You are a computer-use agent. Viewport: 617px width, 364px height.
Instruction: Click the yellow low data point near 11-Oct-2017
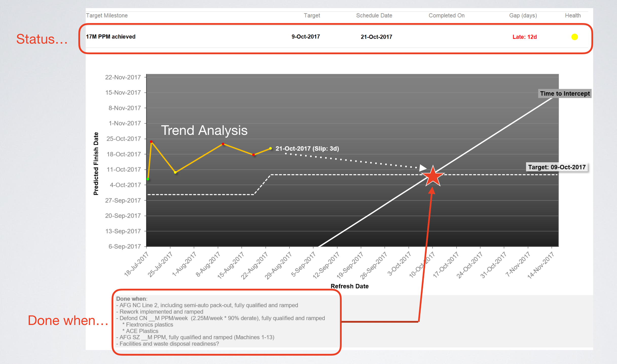coord(175,172)
